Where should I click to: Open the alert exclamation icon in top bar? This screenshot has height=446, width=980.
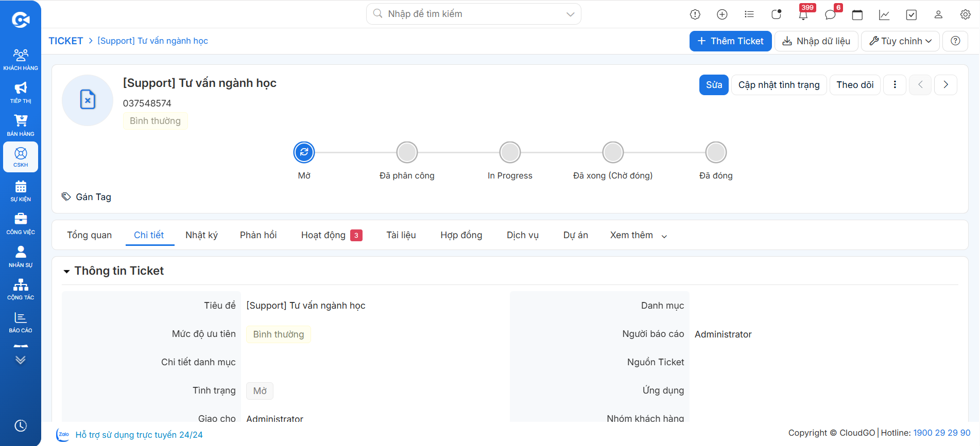coord(695,14)
